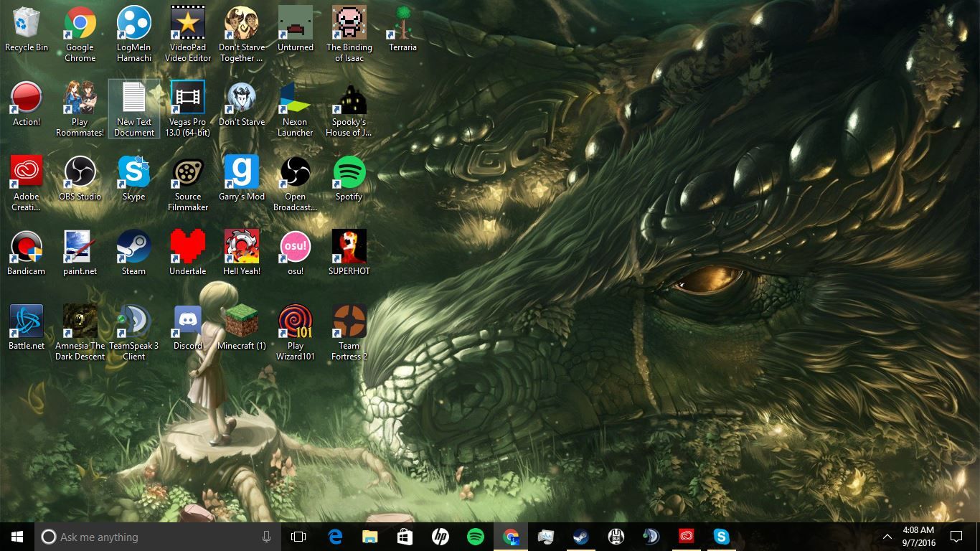Screen dimensions: 980x551
Task: Click the microphone icon in the search box
Action: pos(267,537)
